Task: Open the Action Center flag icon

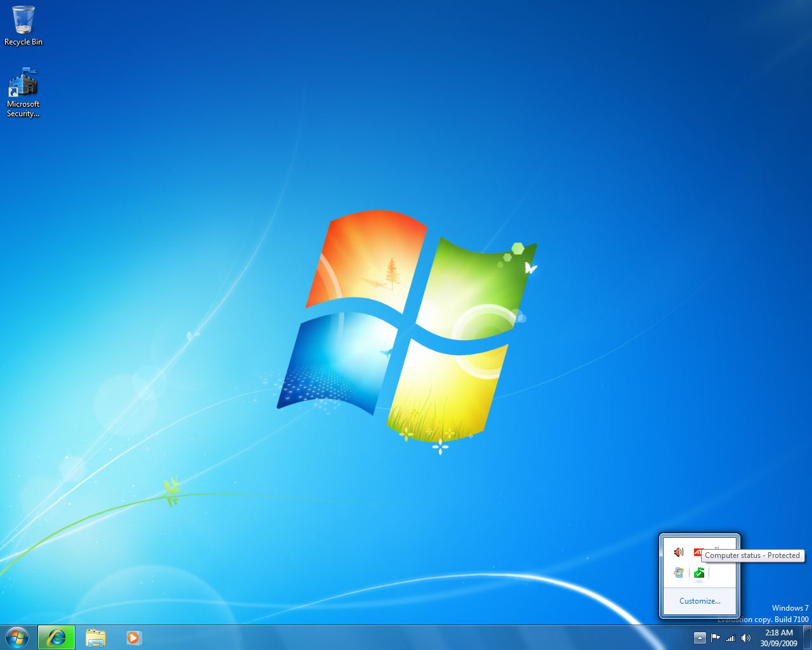Action: tap(716, 638)
